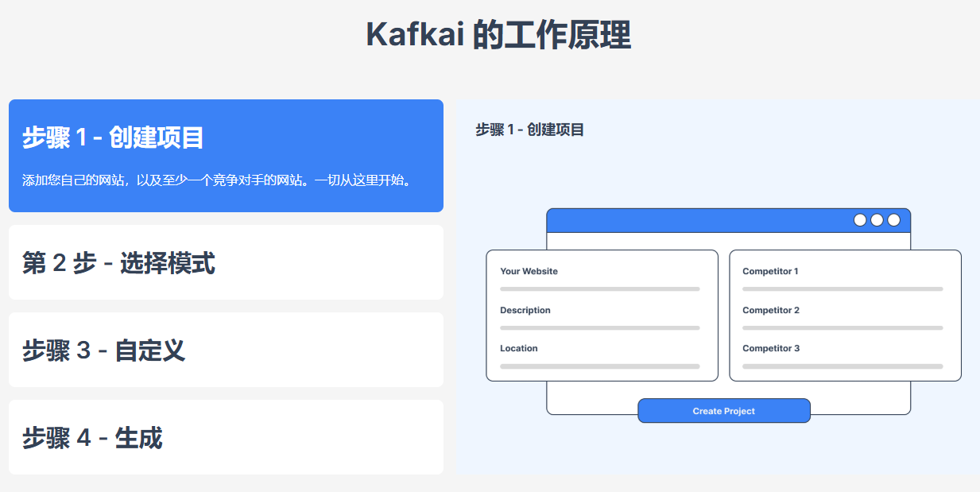
Task: Click the Competitor 2 field line
Action: pyautogui.click(x=842, y=328)
